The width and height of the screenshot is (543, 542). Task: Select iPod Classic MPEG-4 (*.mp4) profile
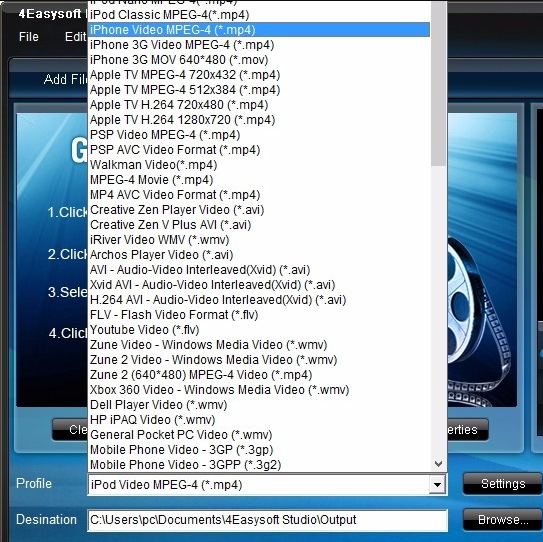(x=259, y=15)
